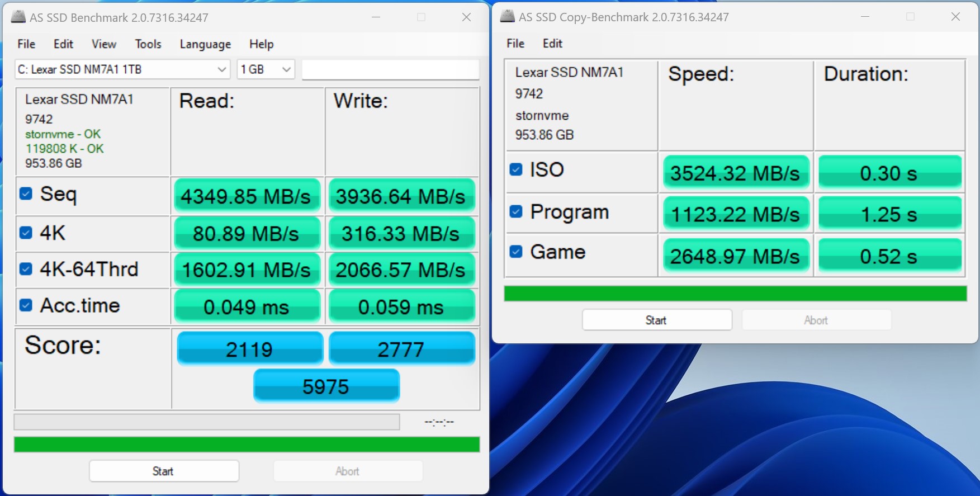Viewport: 980px width, 496px height.
Task: Click the Speed: column header
Action: point(701,74)
